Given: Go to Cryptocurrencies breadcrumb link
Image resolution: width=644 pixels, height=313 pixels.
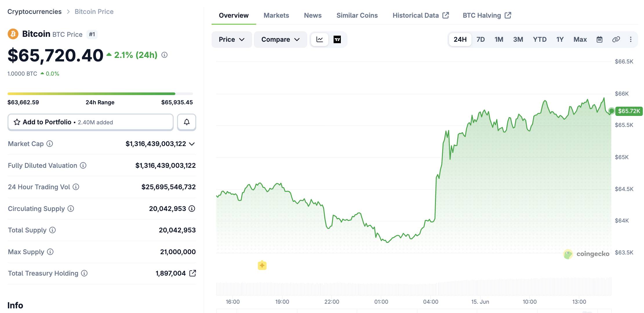Looking at the screenshot, I should click(34, 12).
